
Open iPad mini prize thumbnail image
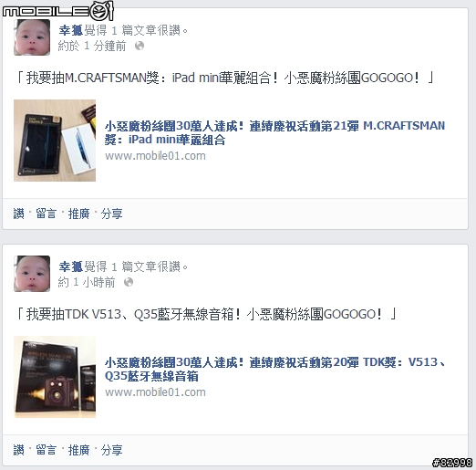coord(55,141)
